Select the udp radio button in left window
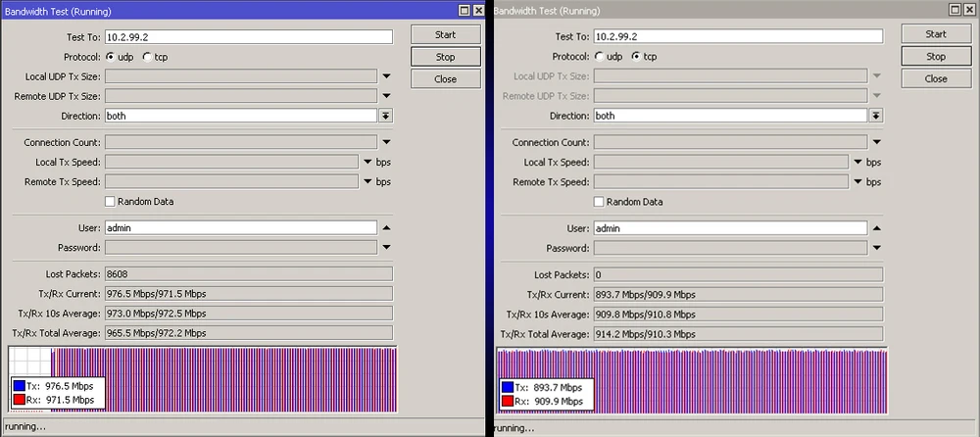The image size is (980, 437). tap(110, 57)
